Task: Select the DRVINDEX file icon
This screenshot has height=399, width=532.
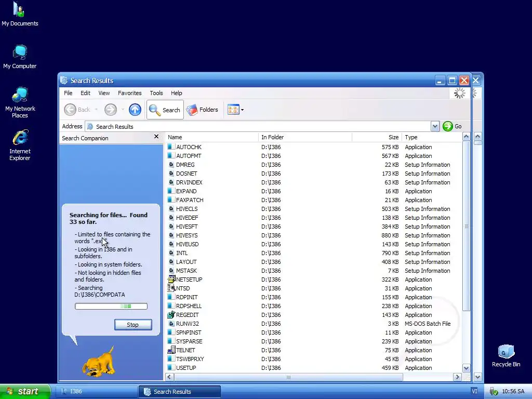Action: point(171,182)
